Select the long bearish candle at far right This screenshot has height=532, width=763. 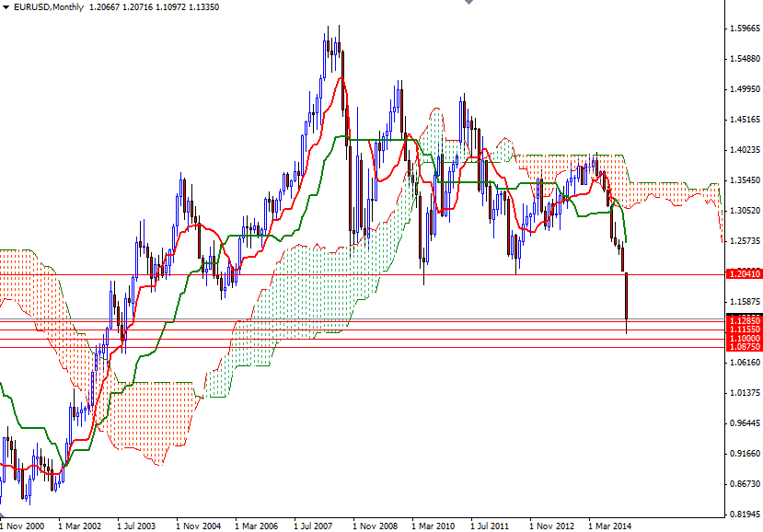pyautogui.click(x=624, y=295)
